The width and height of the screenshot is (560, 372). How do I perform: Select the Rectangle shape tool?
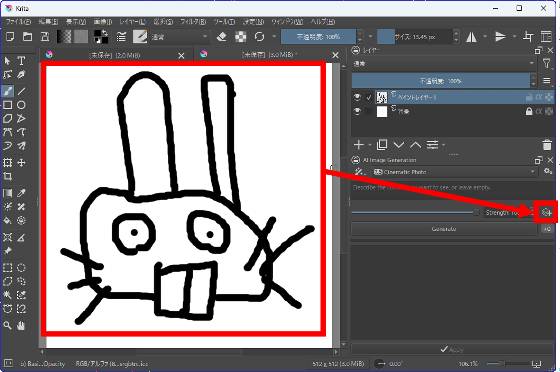[8, 105]
